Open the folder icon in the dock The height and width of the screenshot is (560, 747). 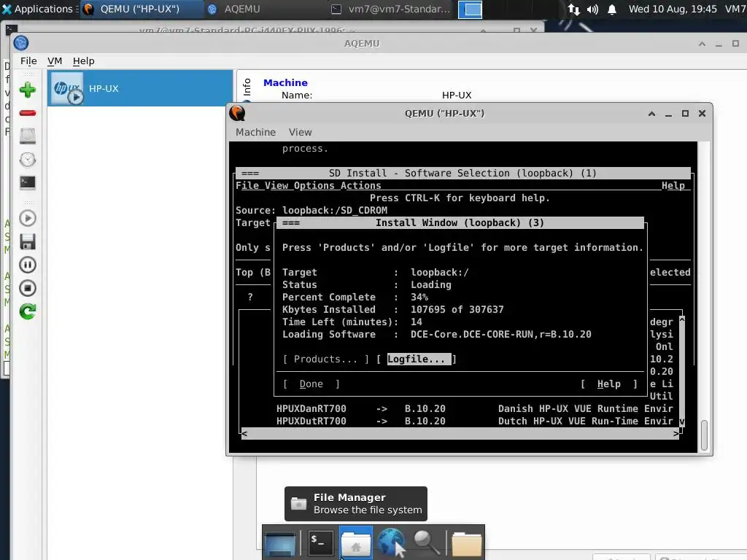(466, 543)
